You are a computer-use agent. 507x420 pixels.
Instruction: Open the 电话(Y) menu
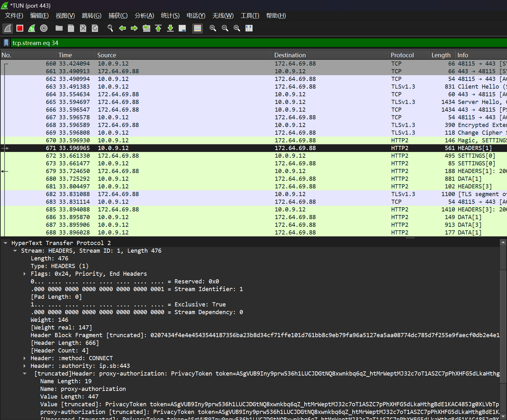(x=196, y=16)
